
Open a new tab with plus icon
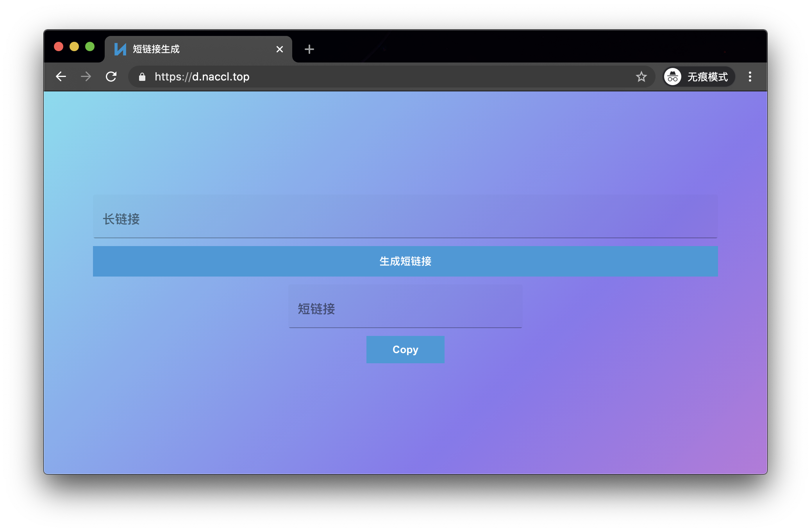(x=309, y=49)
